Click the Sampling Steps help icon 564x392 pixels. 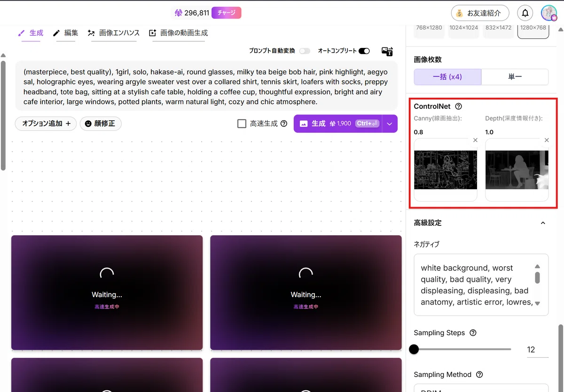coord(473,333)
